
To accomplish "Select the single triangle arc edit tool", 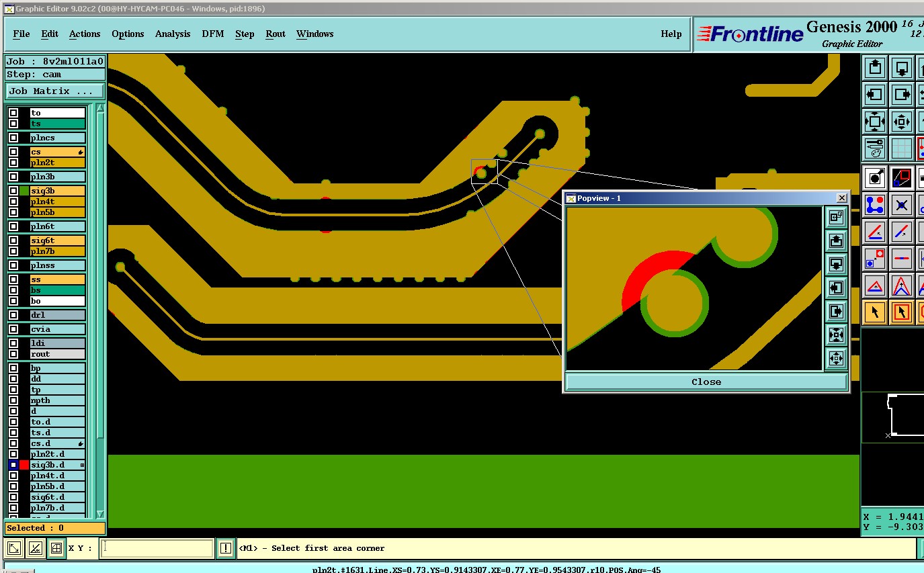I will 874,285.
